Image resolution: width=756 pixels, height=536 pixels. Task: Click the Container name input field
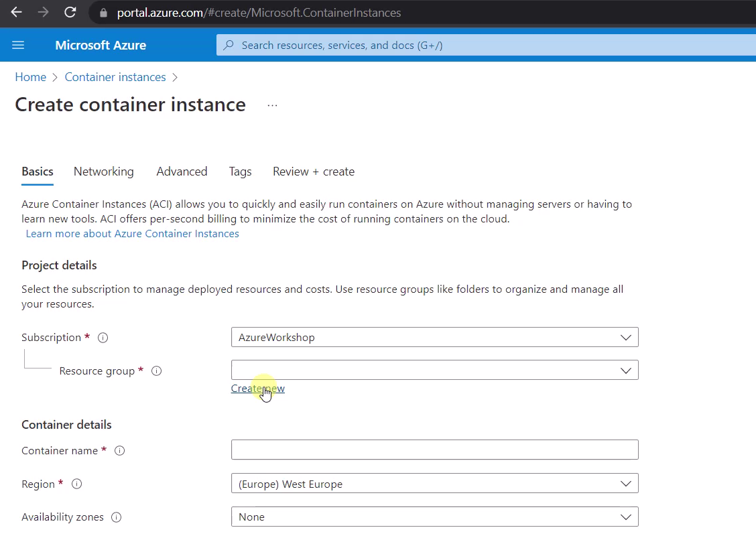pyautogui.click(x=434, y=450)
